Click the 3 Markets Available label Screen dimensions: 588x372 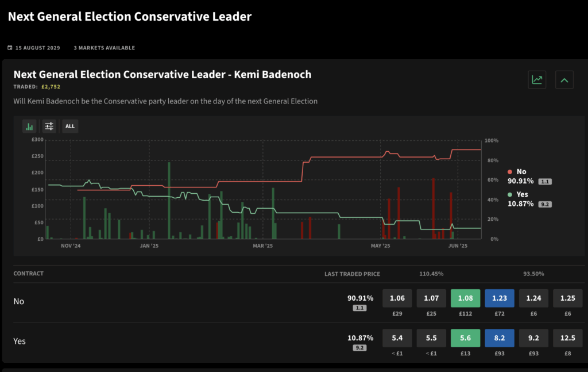tap(105, 48)
